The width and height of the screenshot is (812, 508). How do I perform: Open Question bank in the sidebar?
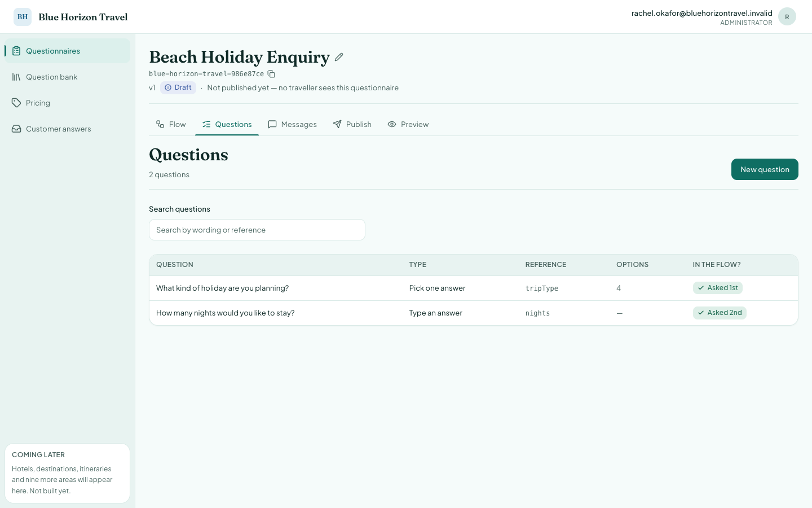click(68, 77)
